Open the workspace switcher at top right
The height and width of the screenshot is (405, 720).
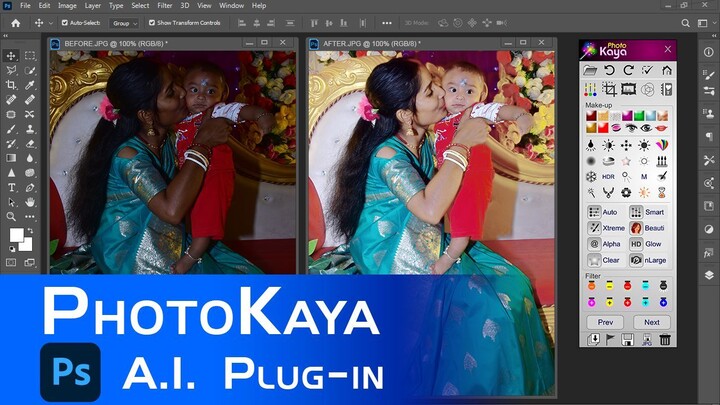click(703, 23)
